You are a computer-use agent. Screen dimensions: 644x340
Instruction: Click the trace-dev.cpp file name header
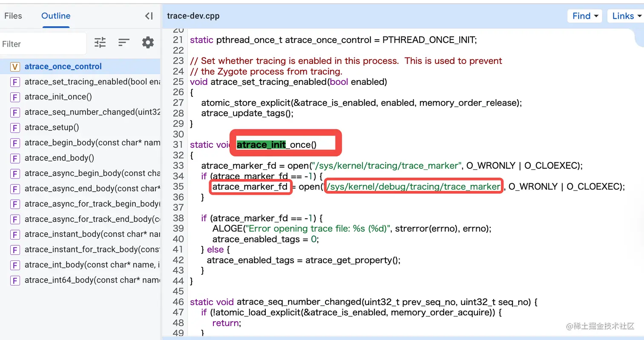(x=193, y=16)
